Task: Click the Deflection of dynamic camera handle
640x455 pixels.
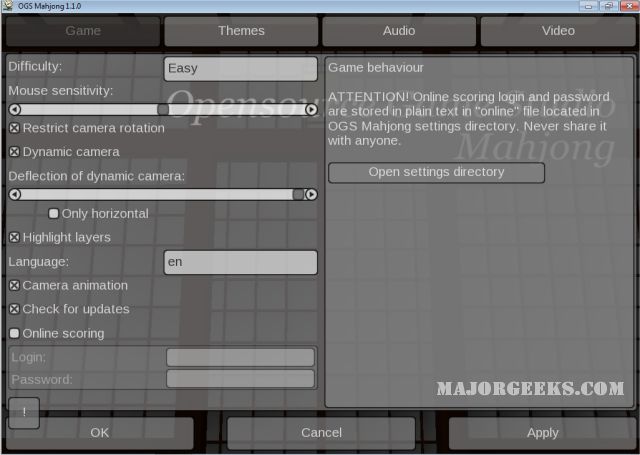Action: point(298,194)
